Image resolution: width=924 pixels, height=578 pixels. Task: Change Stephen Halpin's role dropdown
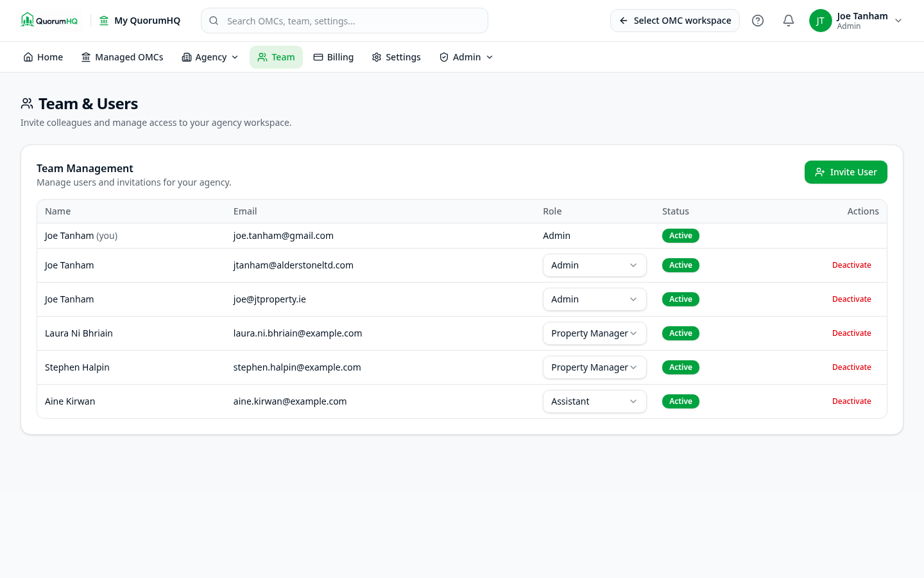594,367
